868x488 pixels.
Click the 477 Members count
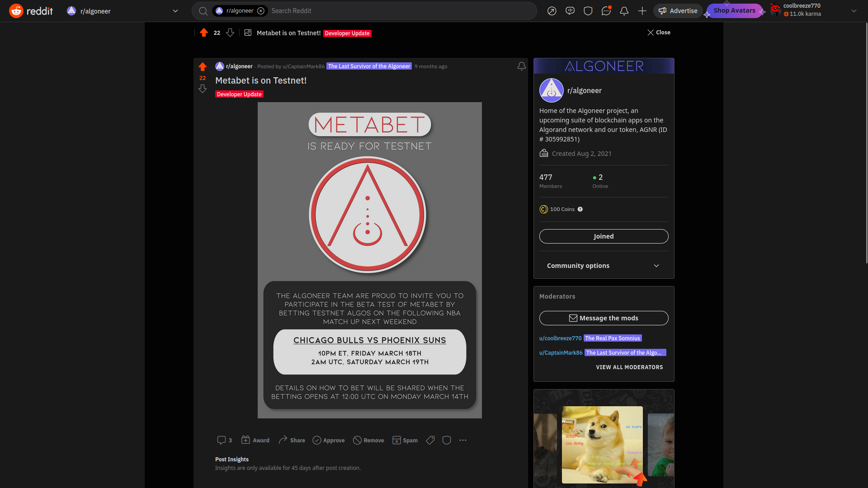551,181
